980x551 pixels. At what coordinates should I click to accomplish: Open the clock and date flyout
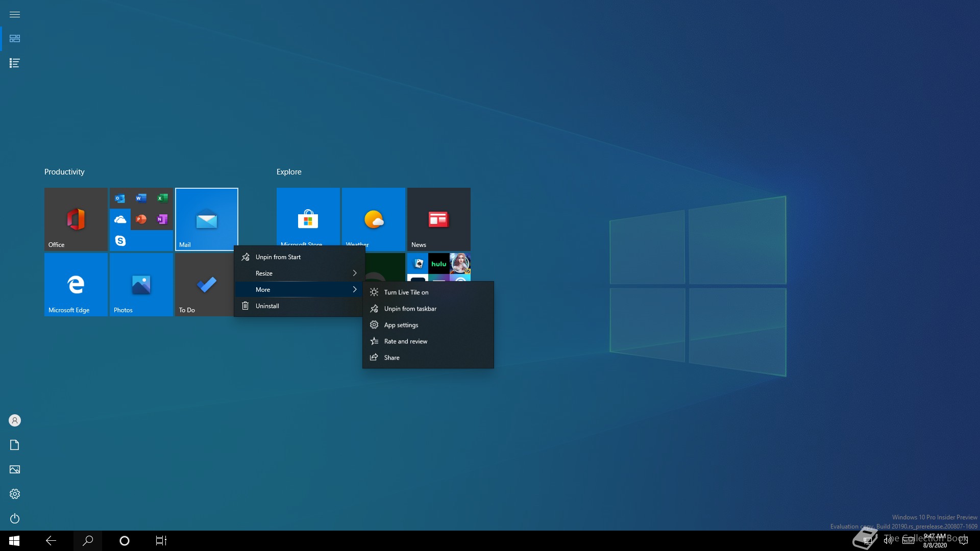935,541
